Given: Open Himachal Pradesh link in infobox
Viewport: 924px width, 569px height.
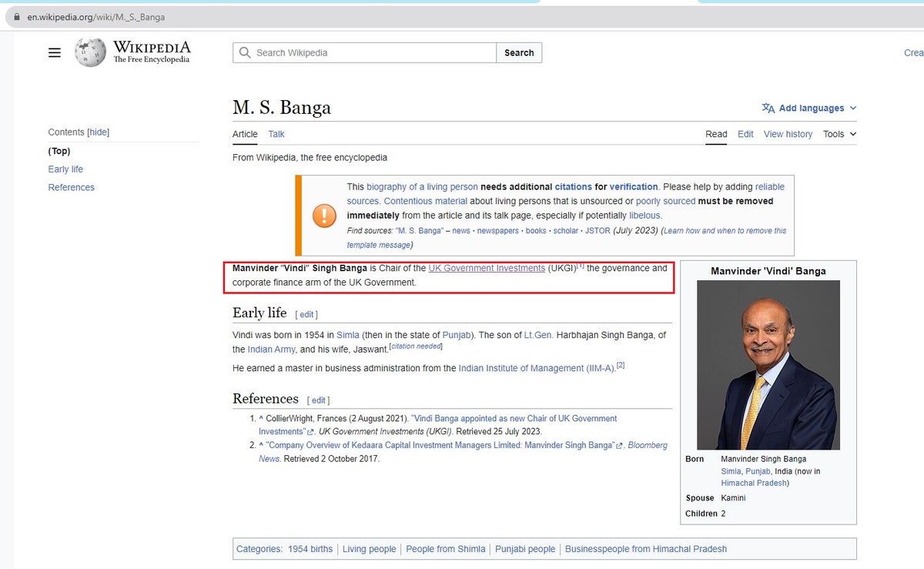Looking at the screenshot, I should [754, 484].
